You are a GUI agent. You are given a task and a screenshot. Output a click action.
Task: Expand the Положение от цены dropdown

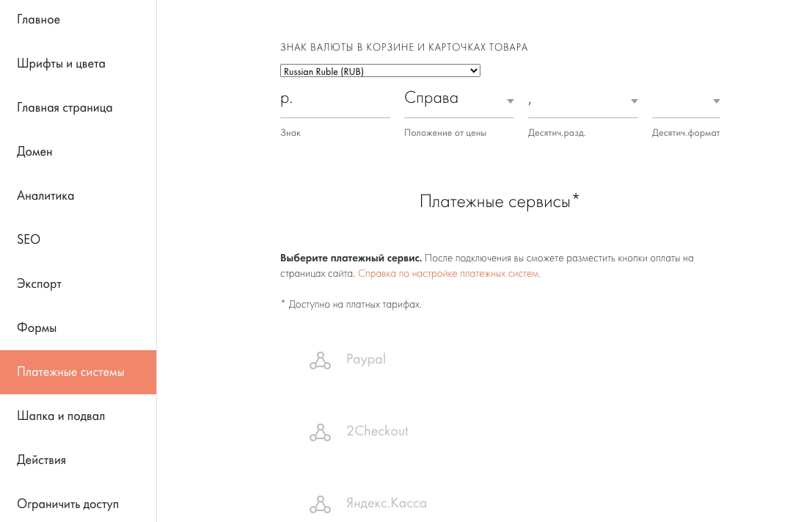[459, 100]
